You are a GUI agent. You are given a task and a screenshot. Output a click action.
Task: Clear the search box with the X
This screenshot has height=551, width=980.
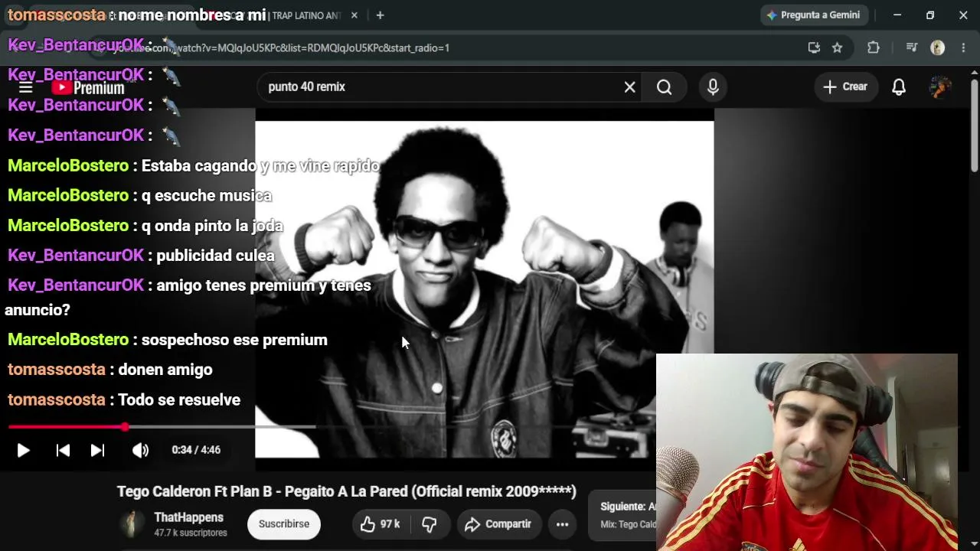629,87
